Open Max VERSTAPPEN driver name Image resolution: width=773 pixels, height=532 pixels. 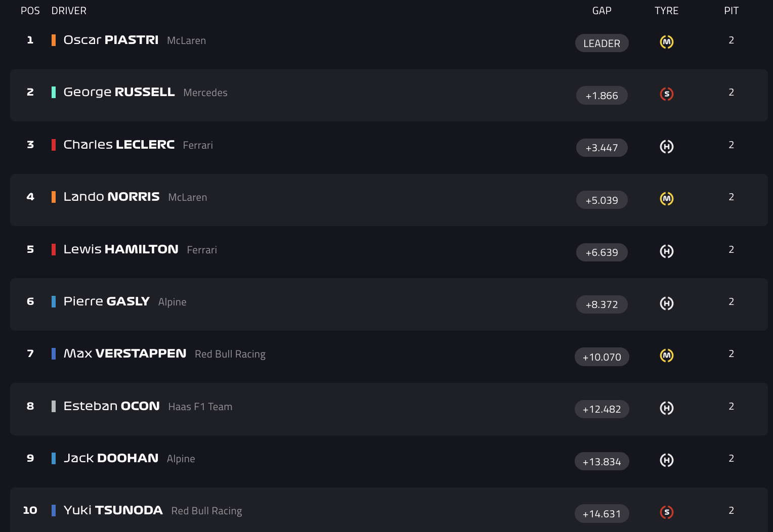click(125, 353)
